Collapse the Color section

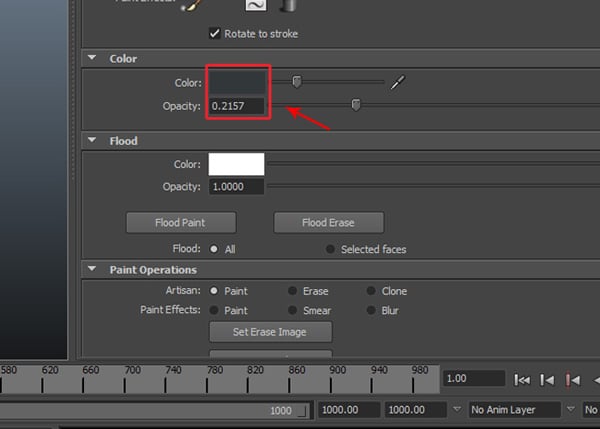[93, 59]
